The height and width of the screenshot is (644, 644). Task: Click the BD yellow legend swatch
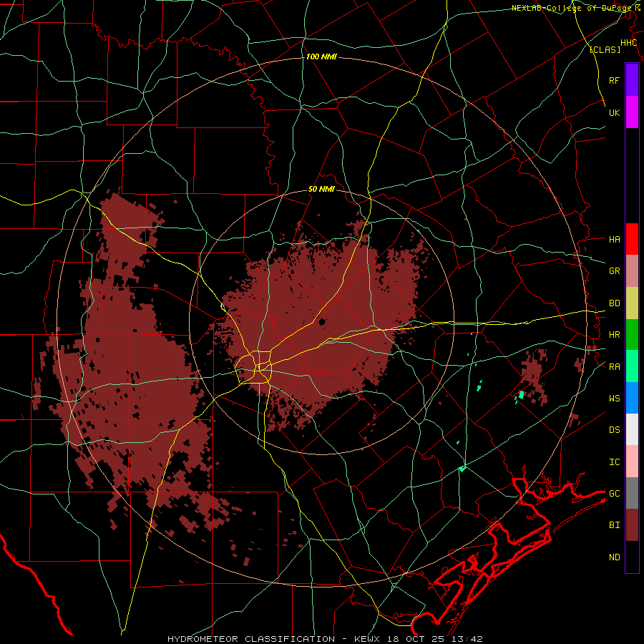pos(632,303)
